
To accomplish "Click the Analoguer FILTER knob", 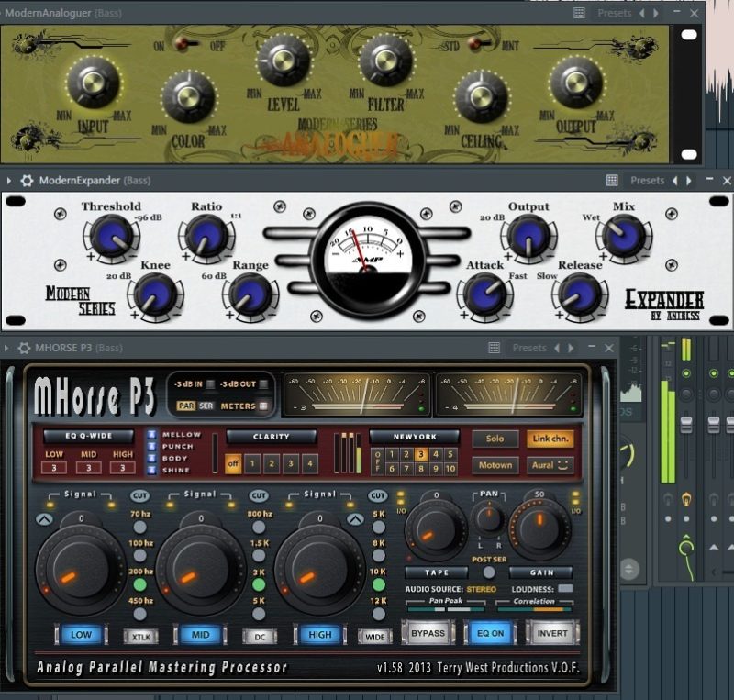I will pos(386,60).
